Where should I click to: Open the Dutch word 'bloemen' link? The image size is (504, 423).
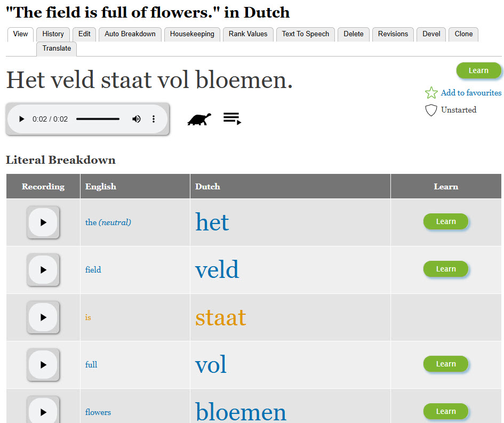(241, 412)
